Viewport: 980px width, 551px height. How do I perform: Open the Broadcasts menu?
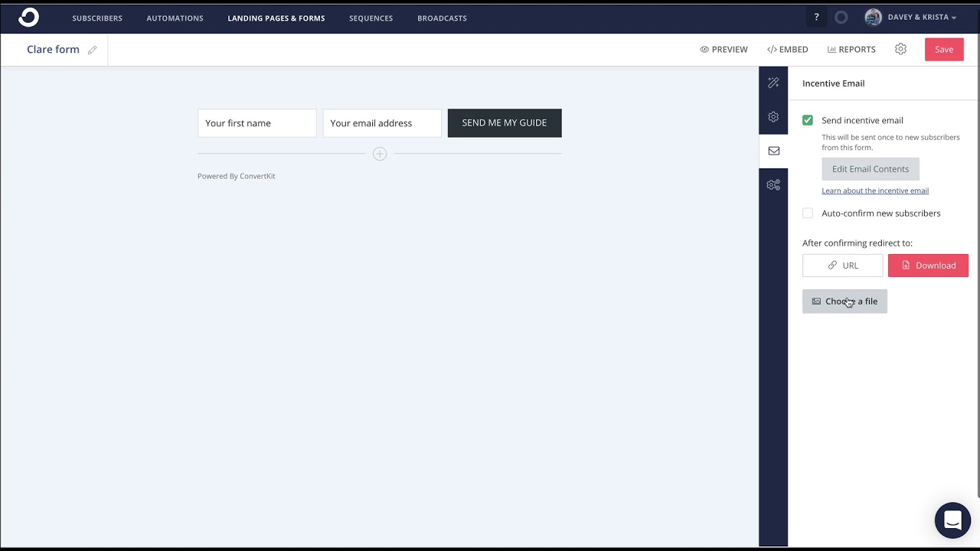(442, 18)
